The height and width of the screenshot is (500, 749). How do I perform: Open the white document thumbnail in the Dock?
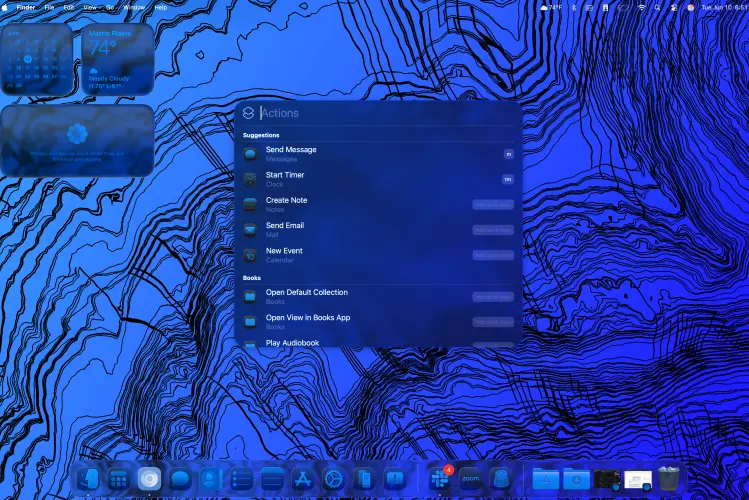(638, 480)
